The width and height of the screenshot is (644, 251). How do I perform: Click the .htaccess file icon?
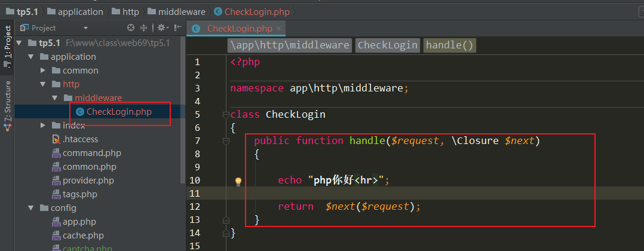point(56,139)
